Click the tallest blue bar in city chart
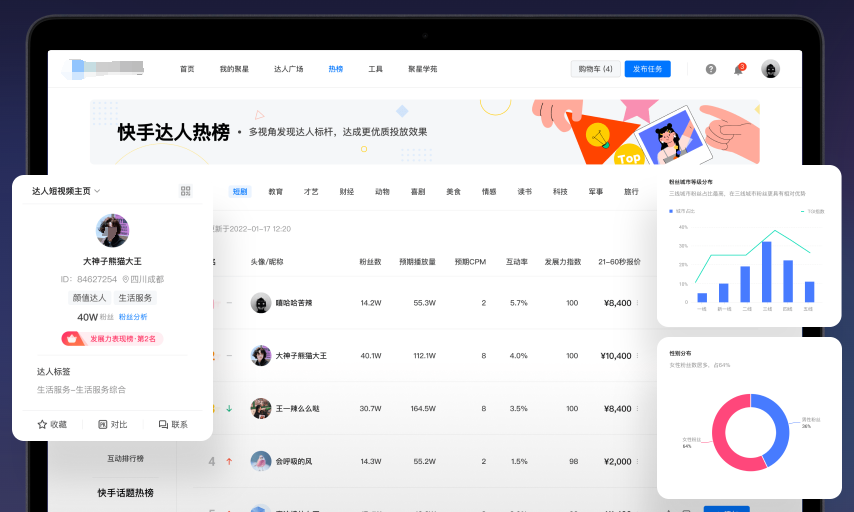 pos(766,272)
